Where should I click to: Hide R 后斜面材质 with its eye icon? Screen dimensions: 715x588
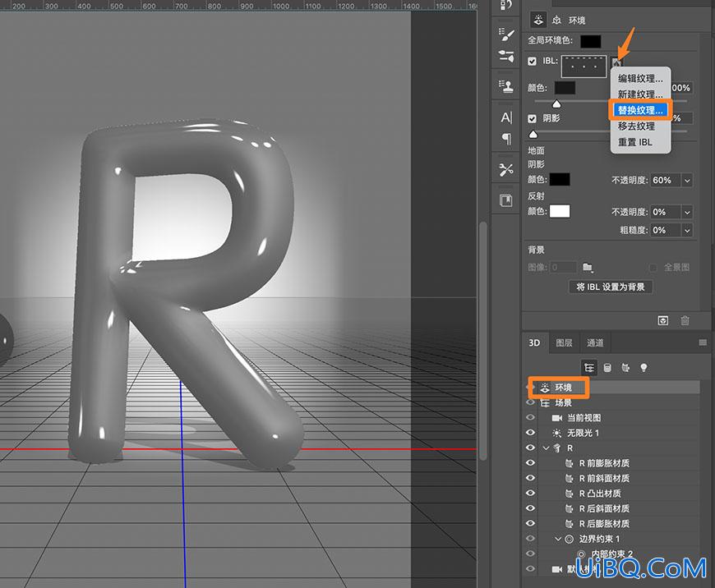pyautogui.click(x=530, y=508)
